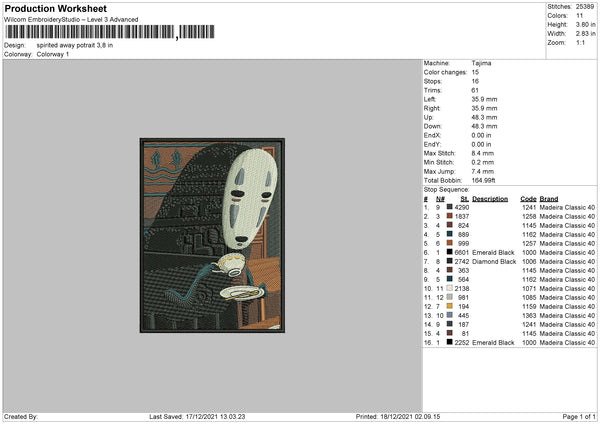Select the Color changes value 15
The height and width of the screenshot is (424, 600).
(475, 72)
